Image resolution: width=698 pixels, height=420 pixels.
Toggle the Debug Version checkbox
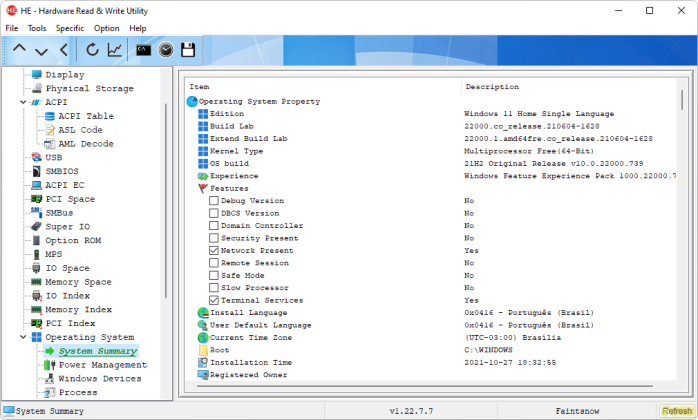214,201
